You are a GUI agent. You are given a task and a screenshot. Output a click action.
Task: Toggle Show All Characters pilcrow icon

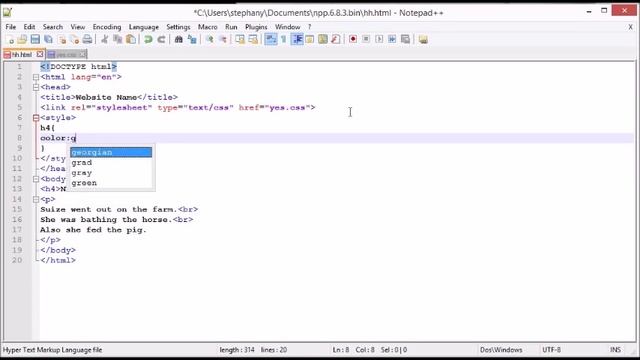pyautogui.click(x=284, y=39)
